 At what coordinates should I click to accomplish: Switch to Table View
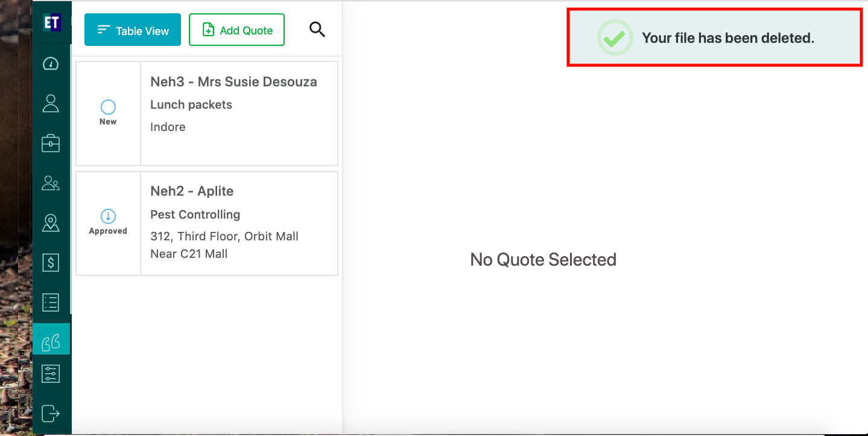coord(133,30)
